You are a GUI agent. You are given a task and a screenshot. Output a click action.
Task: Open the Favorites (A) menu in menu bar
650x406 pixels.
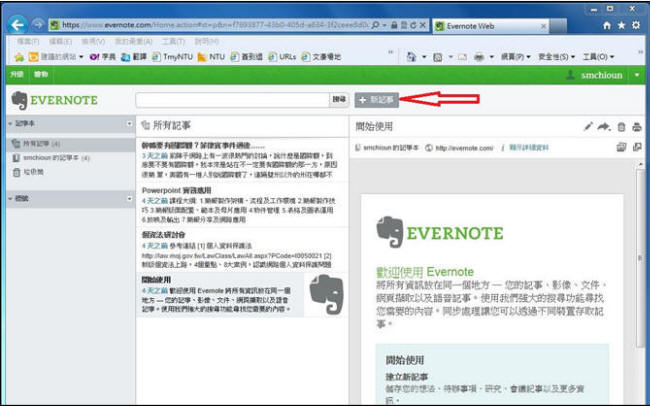(133, 41)
